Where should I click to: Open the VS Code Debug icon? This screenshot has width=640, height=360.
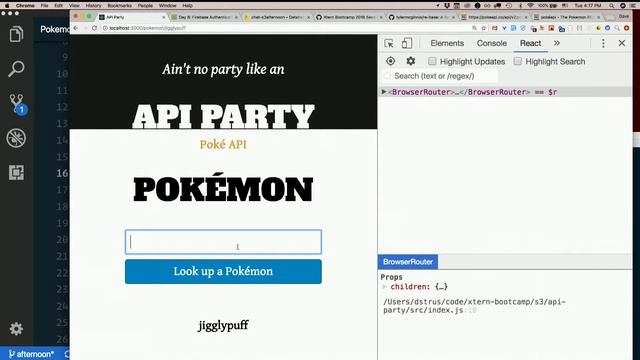tap(16, 138)
